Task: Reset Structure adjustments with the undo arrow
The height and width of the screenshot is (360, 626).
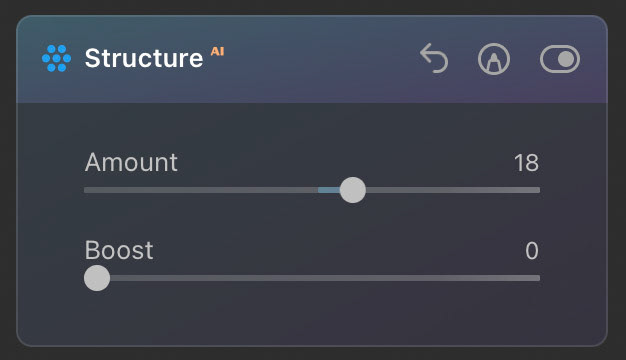Action: [x=434, y=58]
